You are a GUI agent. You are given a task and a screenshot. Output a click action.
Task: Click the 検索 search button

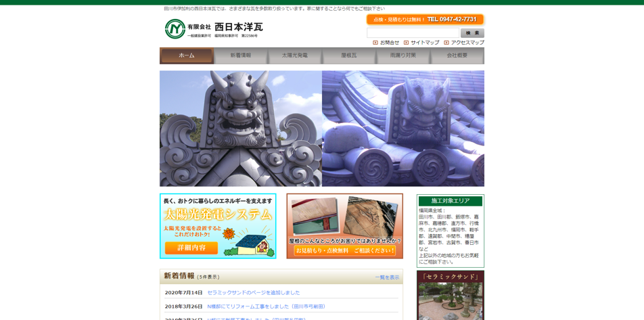(472, 32)
